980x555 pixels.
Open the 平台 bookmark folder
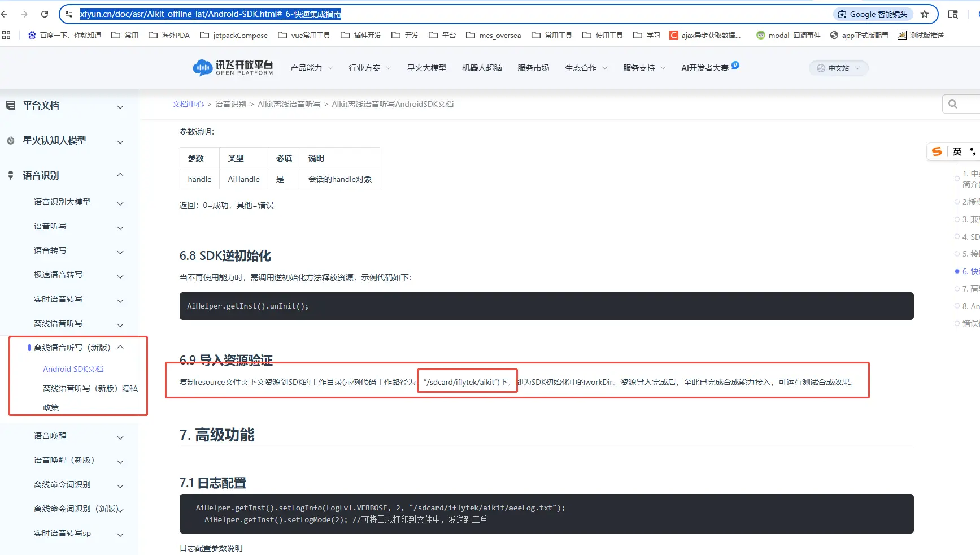(x=442, y=35)
